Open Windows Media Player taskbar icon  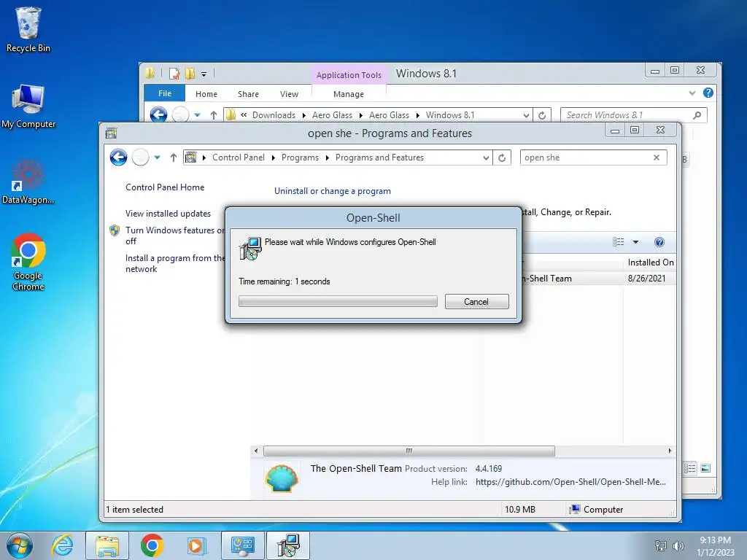click(x=196, y=545)
